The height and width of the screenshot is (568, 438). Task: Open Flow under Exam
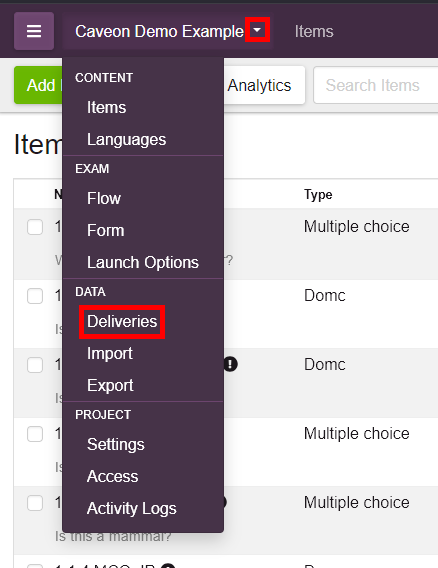pyautogui.click(x=104, y=198)
